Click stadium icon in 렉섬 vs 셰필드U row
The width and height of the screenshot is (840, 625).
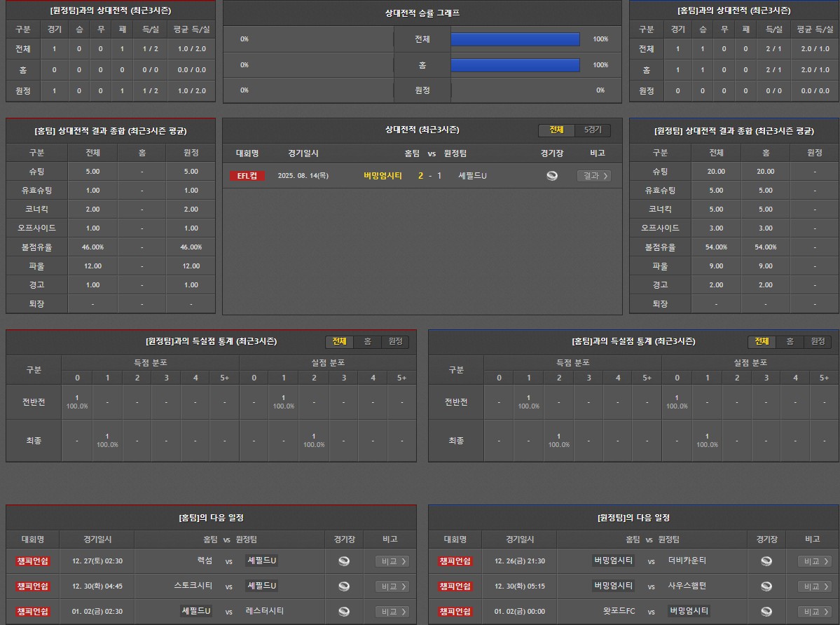tap(343, 561)
